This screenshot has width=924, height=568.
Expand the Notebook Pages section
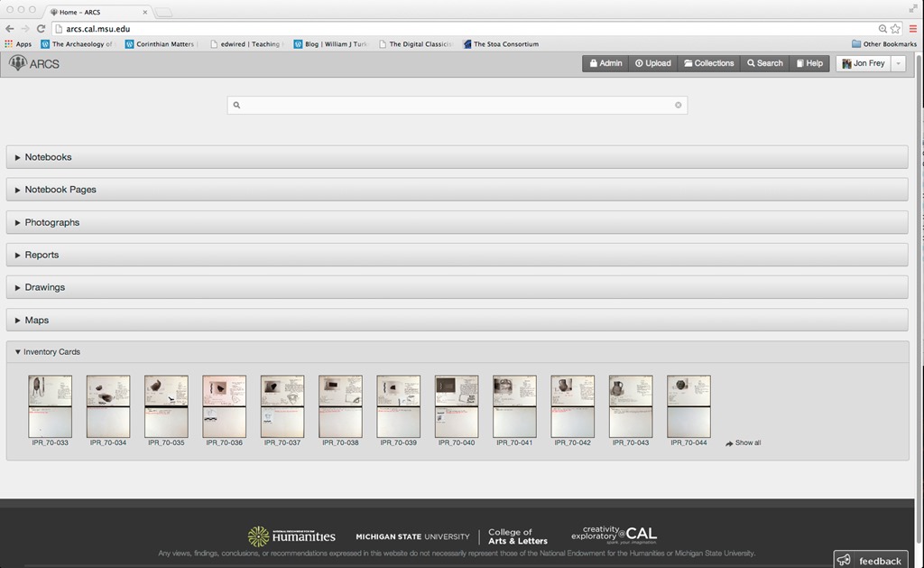60,190
